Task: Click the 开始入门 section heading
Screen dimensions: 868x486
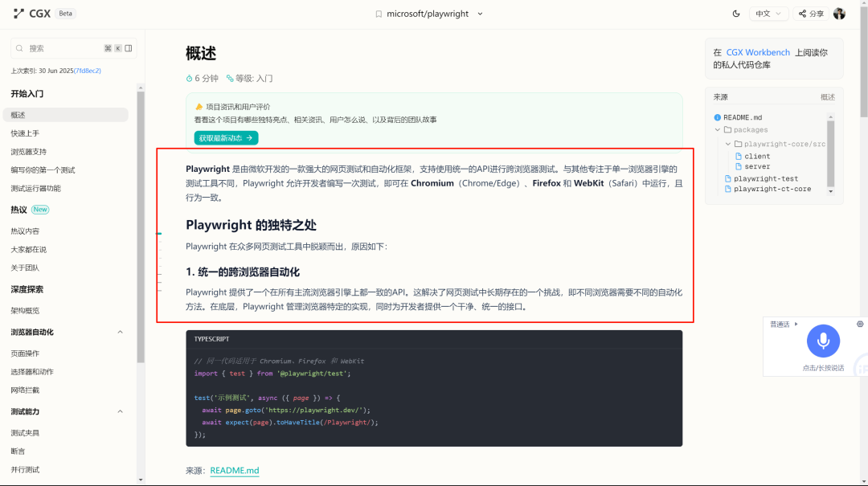Action: [27, 93]
